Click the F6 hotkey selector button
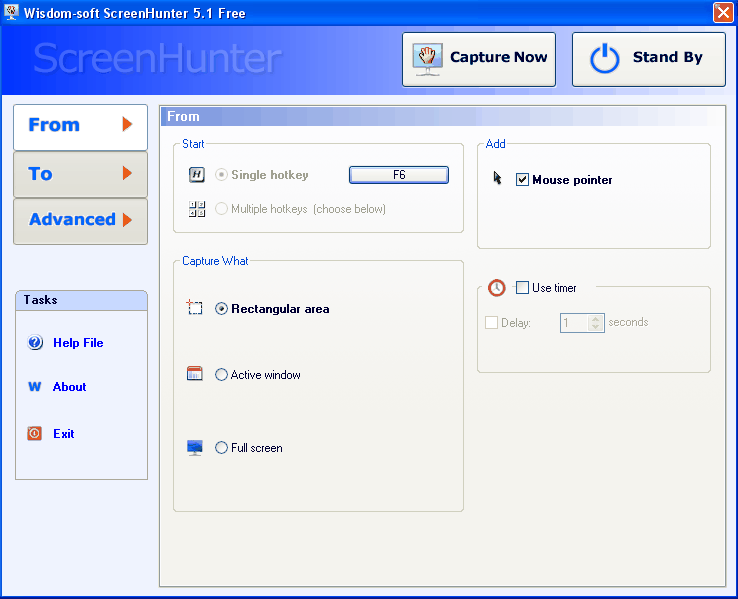The image size is (738, 599). click(399, 175)
